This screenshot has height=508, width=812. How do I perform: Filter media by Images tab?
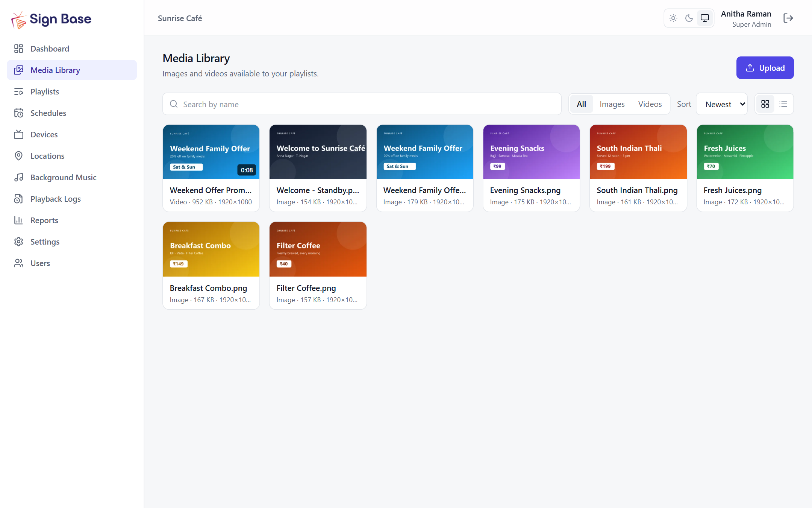(x=612, y=104)
